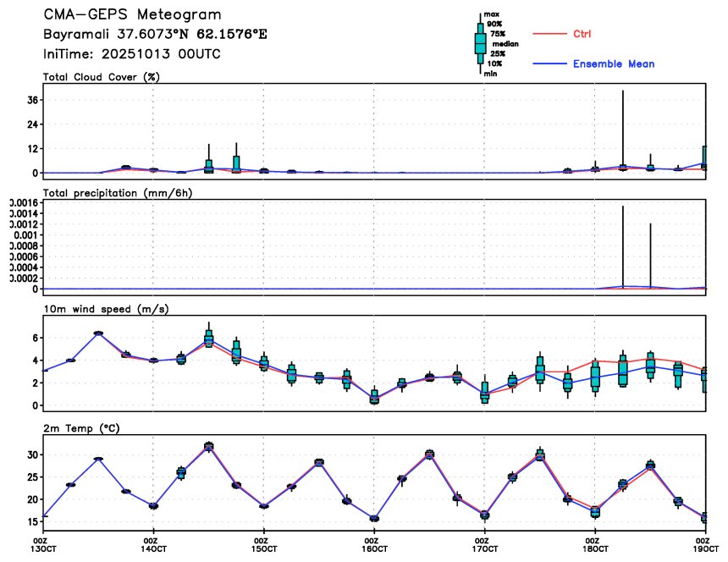The image size is (728, 562).
Task: Click the 00Z 13OCT time axis label
Action: [x=44, y=545]
